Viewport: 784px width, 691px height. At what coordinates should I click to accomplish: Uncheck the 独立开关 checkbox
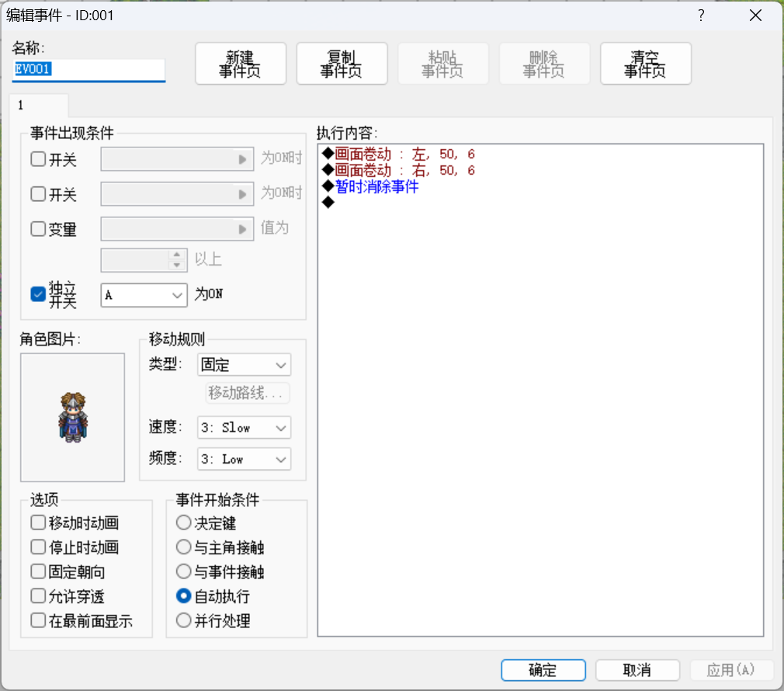tap(38, 294)
